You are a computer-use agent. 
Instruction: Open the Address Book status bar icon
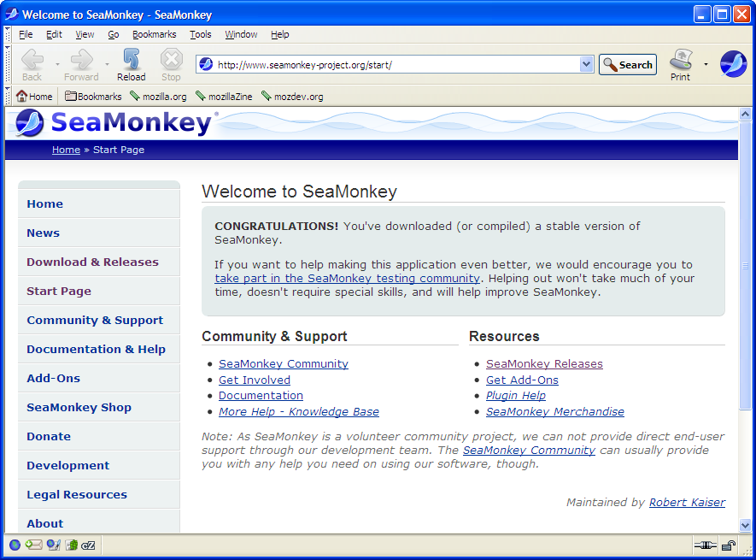pyautogui.click(x=72, y=545)
